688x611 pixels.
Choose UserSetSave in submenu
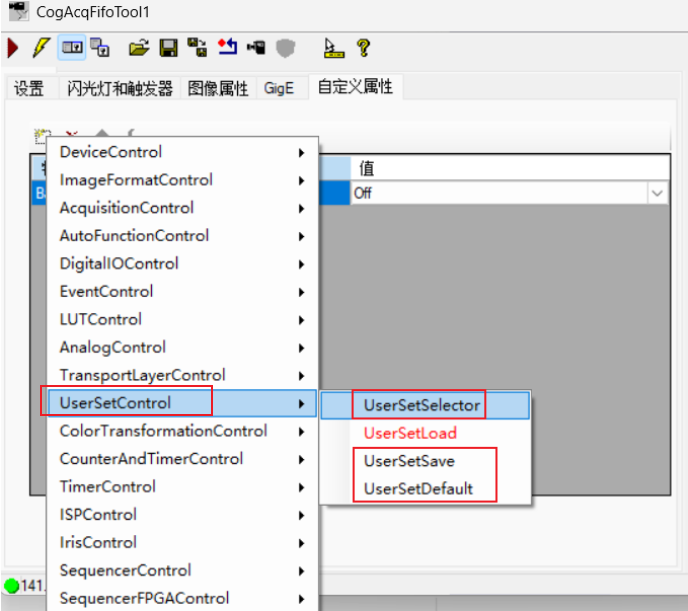click(425, 461)
